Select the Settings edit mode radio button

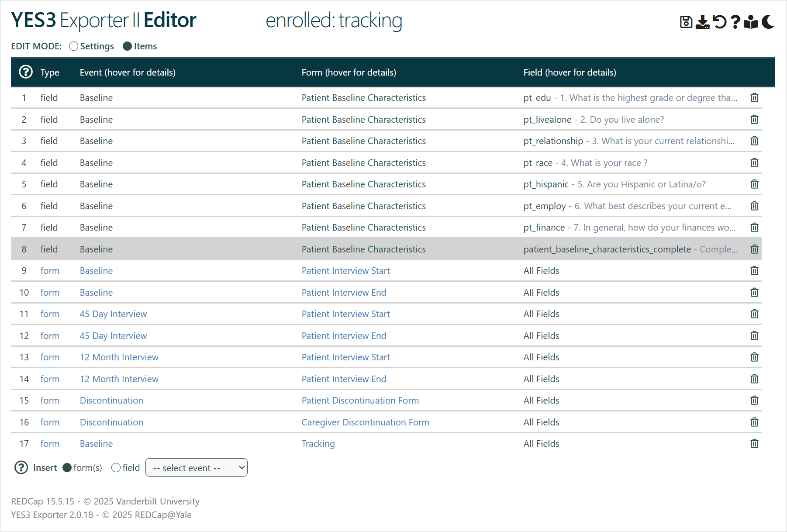[x=74, y=46]
